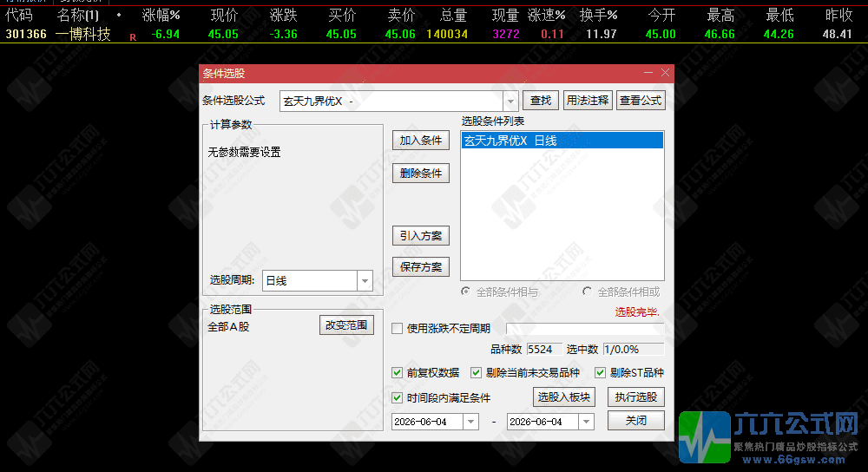This screenshot has height=472, width=868.
Task: Click 名称 column header
Action: click(x=78, y=15)
